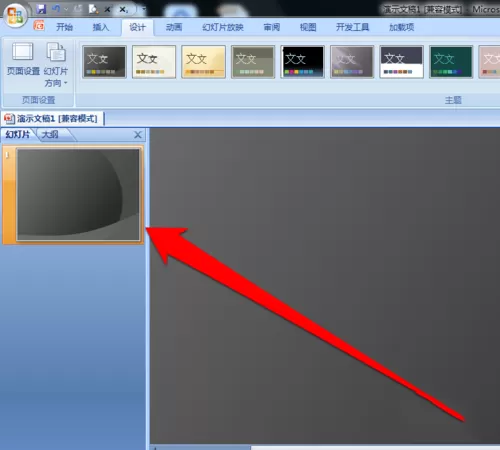Open the 视图 ribbon tab
Viewport: 500px width, 450px height.
(x=308, y=27)
